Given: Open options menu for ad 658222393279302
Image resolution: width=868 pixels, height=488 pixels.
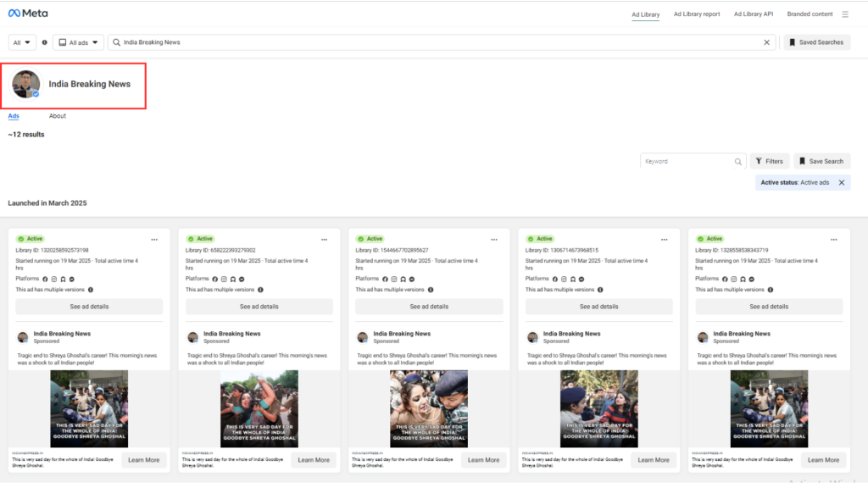Looking at the screenshot, I should point(325,240).
